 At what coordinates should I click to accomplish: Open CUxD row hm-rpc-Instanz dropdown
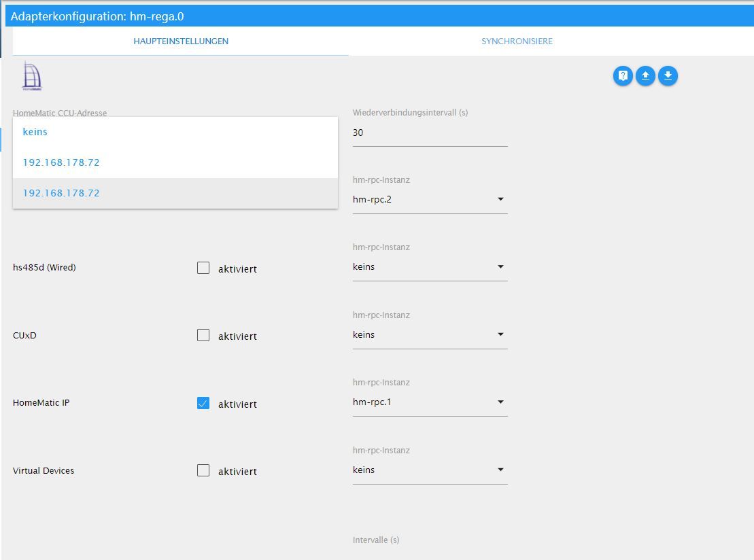pos(430,334)
